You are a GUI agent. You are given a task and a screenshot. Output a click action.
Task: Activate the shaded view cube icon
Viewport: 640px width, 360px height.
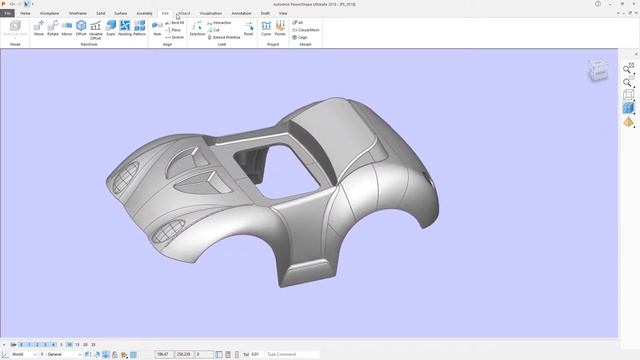(x=628, y=108)
